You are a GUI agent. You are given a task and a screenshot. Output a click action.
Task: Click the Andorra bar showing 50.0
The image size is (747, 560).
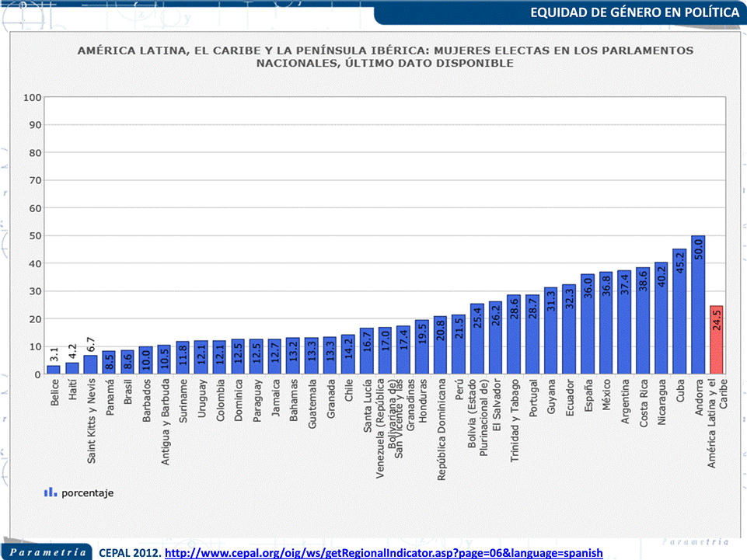697,304
